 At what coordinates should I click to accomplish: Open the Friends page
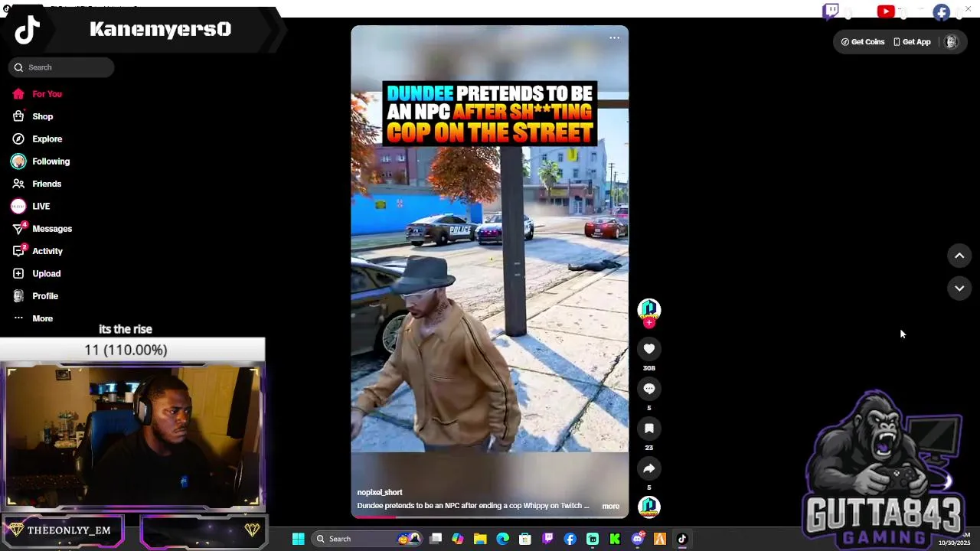point(37,184)
